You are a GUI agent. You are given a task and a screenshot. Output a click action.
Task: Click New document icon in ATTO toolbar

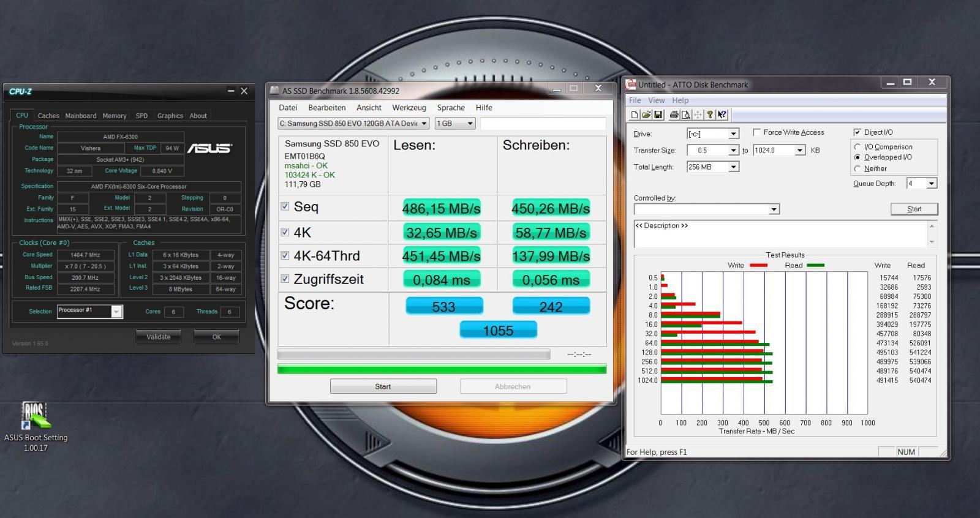635,114
